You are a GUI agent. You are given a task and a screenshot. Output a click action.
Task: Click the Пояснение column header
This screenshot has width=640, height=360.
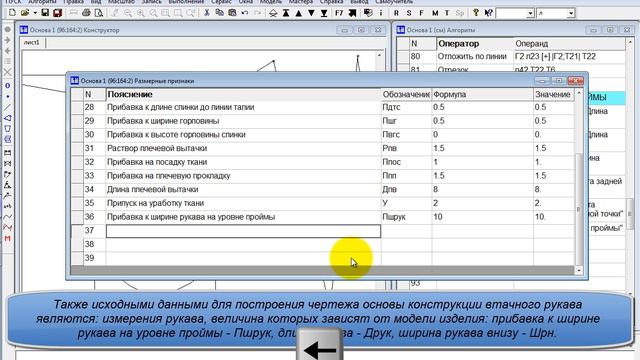[x=243, y=94]
